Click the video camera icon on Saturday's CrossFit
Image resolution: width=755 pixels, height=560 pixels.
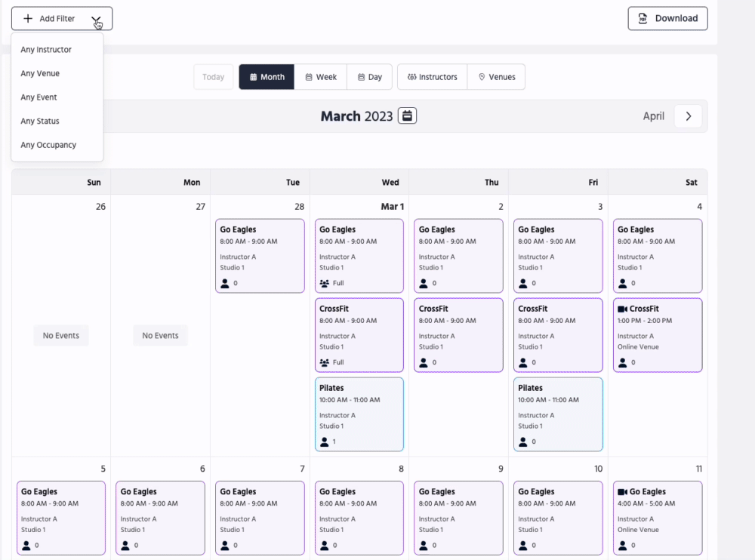click(623, 309)
